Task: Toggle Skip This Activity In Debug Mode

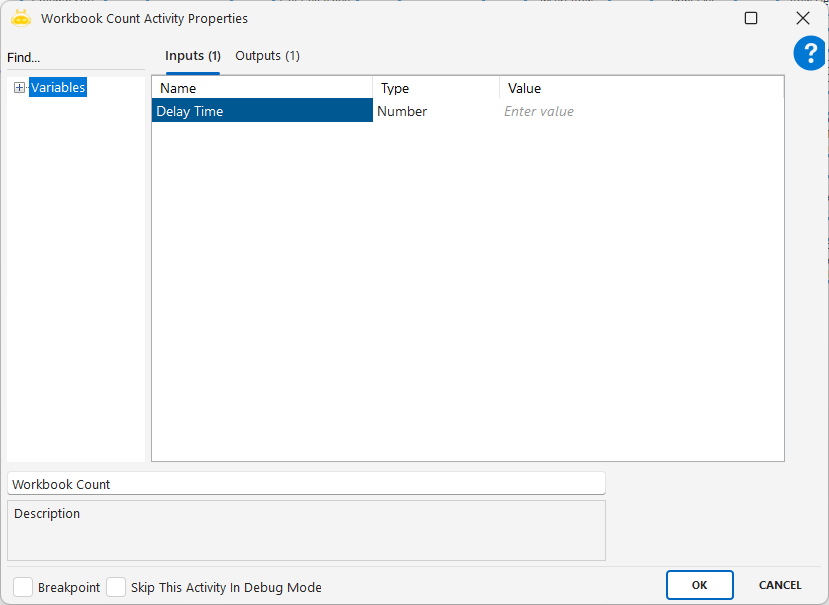Action: coord(116,587)
